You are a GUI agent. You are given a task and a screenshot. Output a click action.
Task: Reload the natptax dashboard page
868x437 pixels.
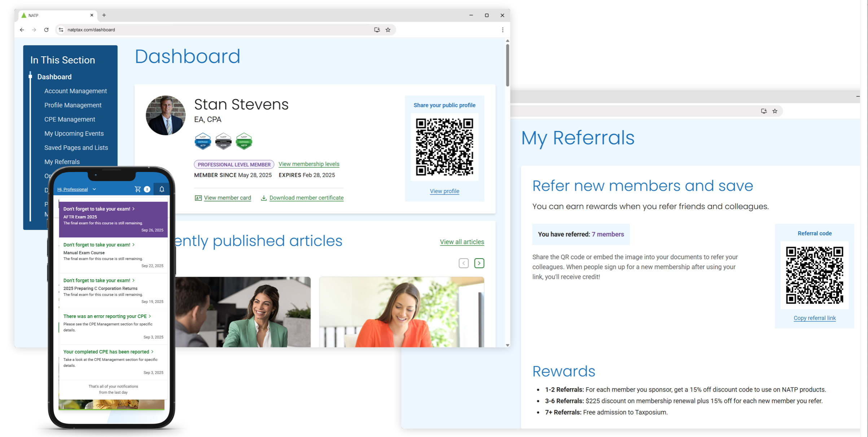pyautogui.click(x=46, y=30)
